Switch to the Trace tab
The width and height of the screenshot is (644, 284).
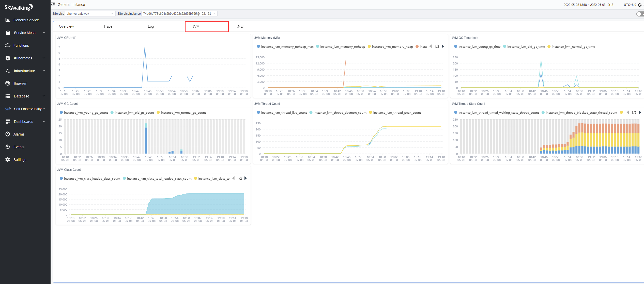coord(108,26)
